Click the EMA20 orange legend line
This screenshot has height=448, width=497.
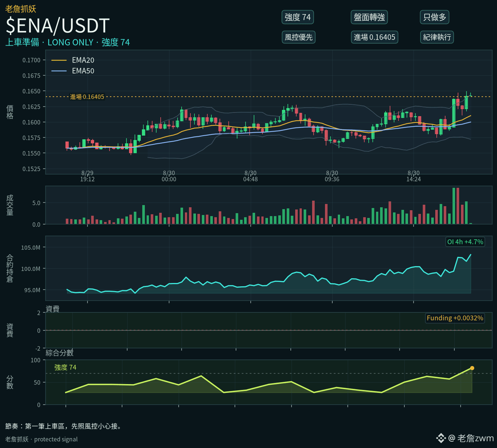click(59, 60)
